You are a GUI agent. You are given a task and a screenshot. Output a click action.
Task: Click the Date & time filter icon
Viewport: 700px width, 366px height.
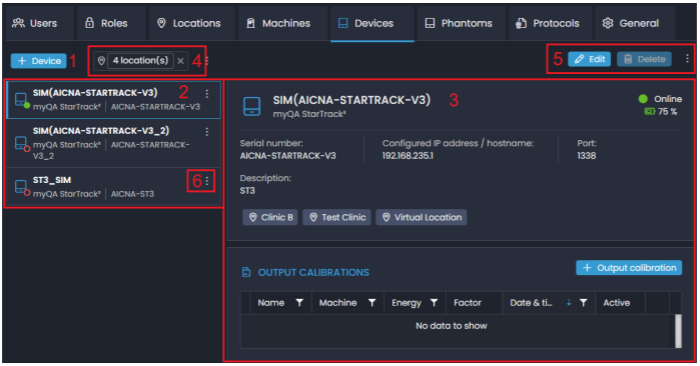[x=583, y=303]
